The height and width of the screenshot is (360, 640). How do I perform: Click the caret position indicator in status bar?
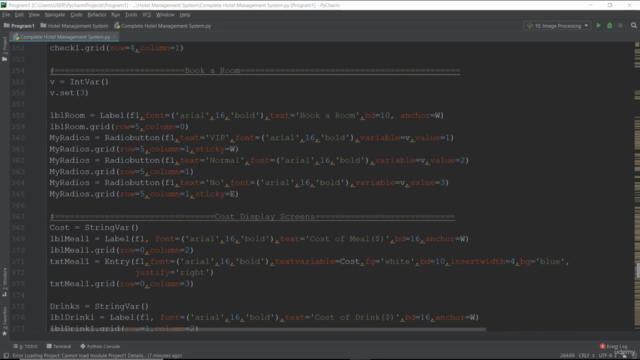567,356
